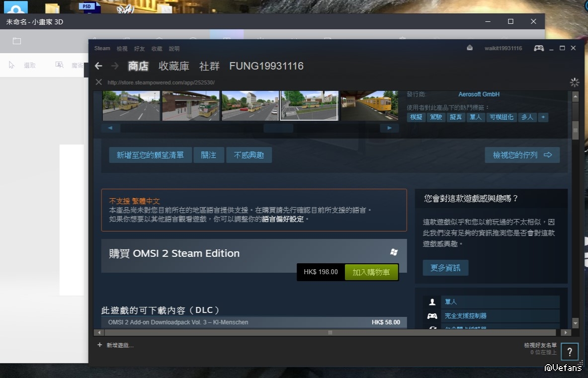Screen dimensions: 588x378
Task: Open the 收藏 menu in Steam
Action: pyautogui.click(x=157, y=49)
